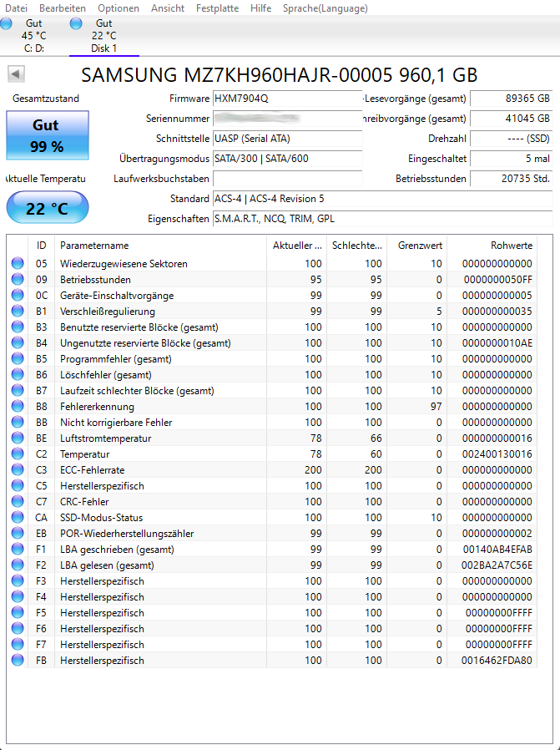Viewport: 560px width, 750px height.
Task: Click status icon for Geräte-Einschaltvorgänge row
Action: tap(18, 295)
